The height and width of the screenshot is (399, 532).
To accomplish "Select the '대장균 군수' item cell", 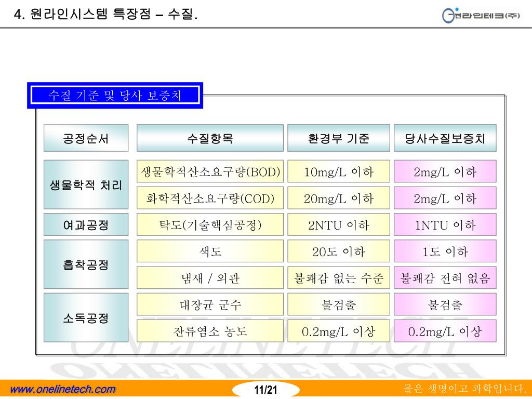I will click(210, 304).
